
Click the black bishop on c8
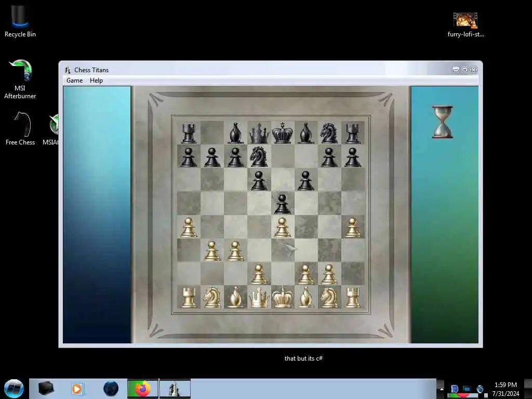pyautogui.click(x=235, y=134)
